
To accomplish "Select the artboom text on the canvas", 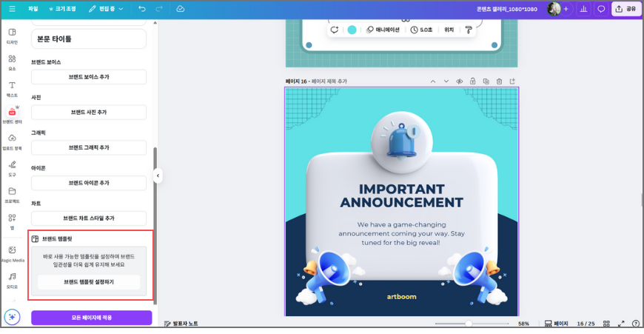I will pyautogui.click(x=401, y=297).
